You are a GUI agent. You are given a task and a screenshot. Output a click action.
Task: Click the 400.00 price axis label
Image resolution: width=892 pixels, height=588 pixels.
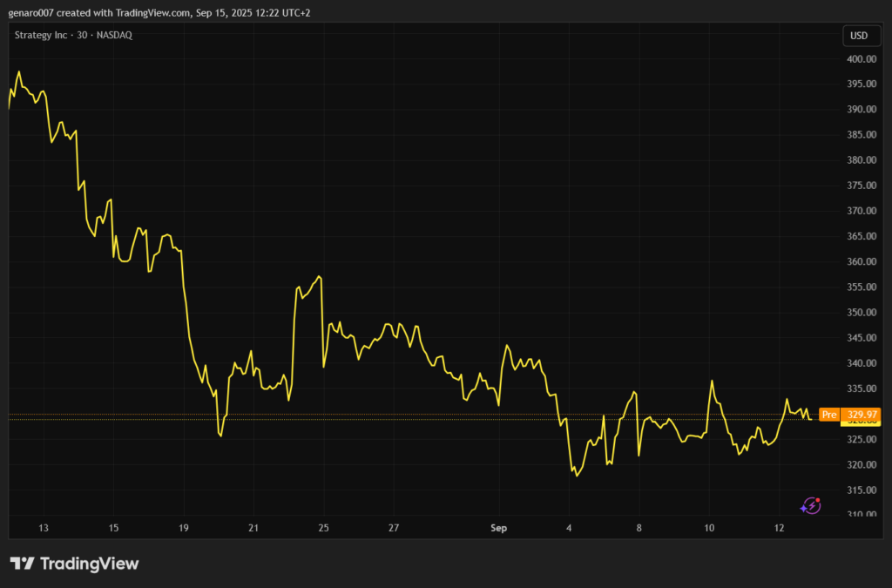pos(859,59)
